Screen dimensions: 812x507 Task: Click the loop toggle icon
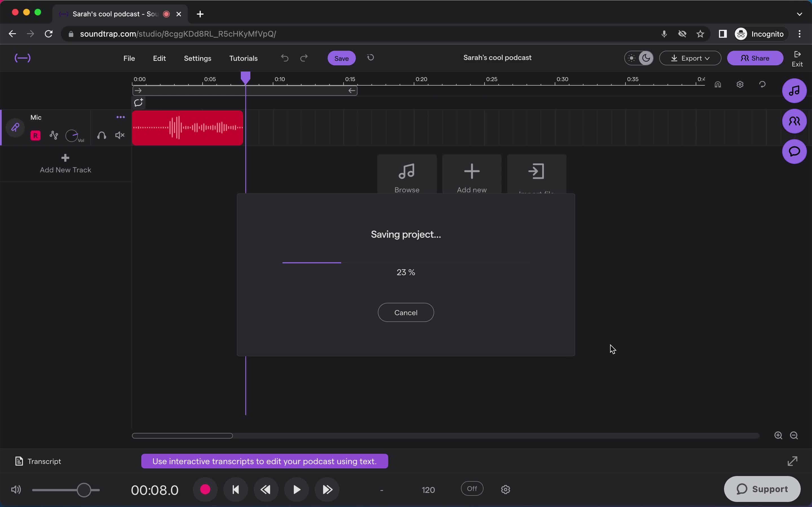point(138,102)
